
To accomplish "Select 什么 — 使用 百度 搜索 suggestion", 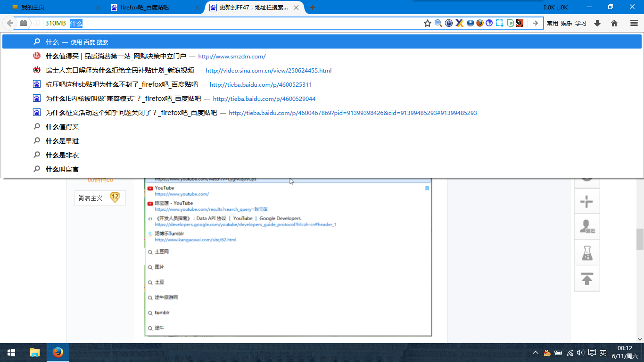I will [322, 42].
